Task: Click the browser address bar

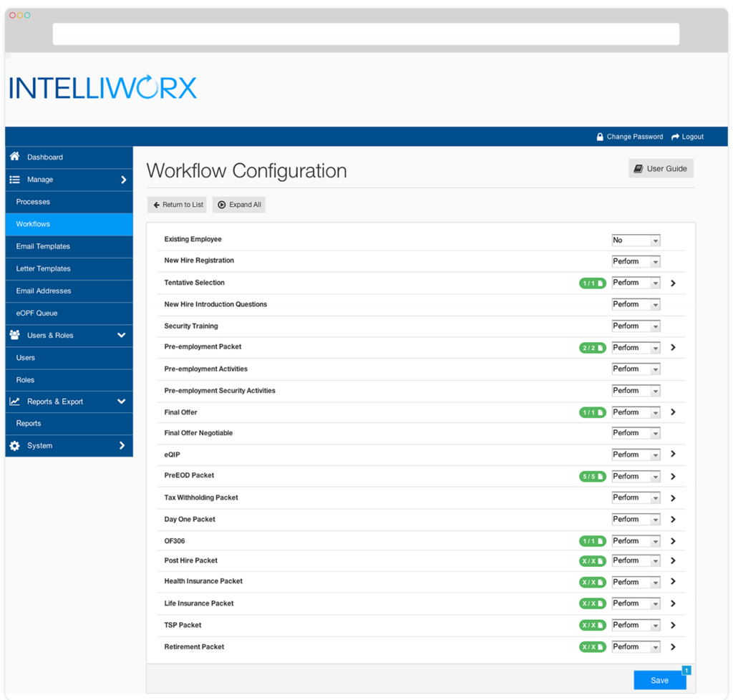Action: pyautogui.click(x=366, y=34)
